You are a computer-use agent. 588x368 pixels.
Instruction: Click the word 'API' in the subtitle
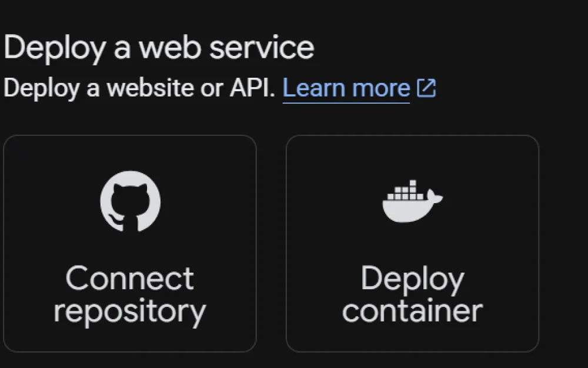249,88
